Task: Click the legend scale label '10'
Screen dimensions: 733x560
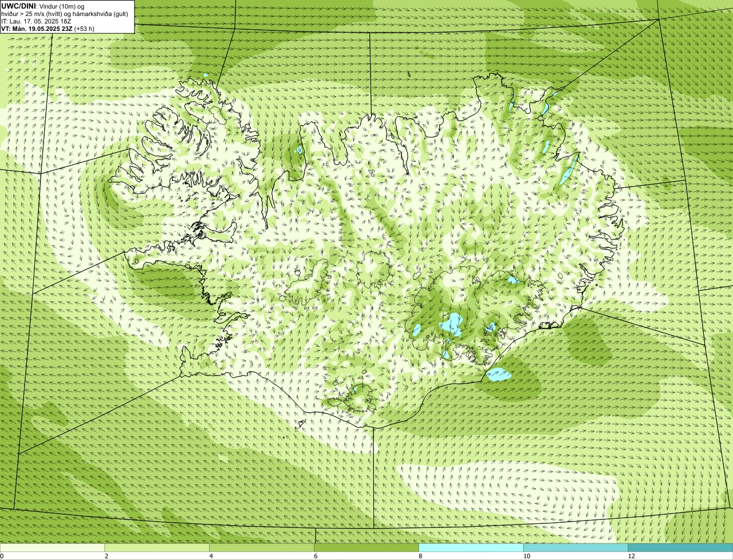Action: click(526, 556)
